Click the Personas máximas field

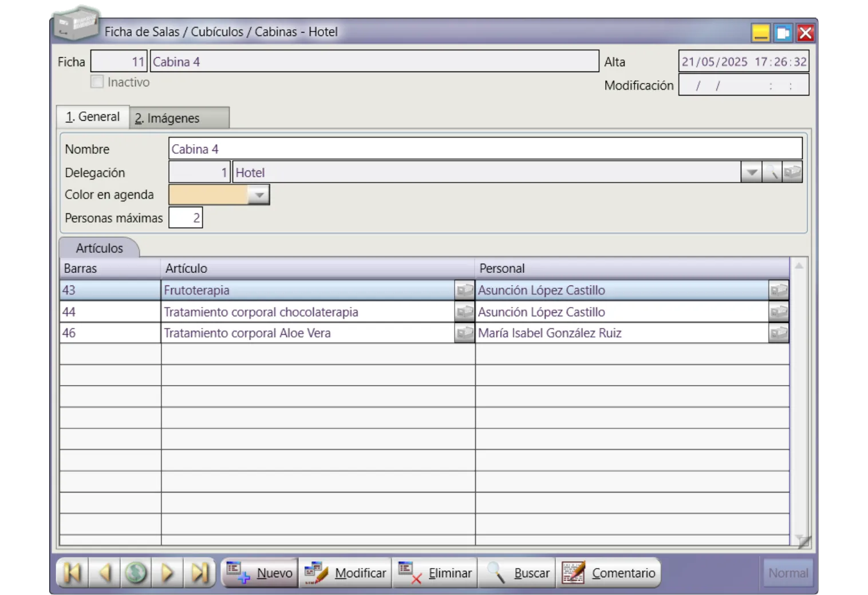(186, 218)
